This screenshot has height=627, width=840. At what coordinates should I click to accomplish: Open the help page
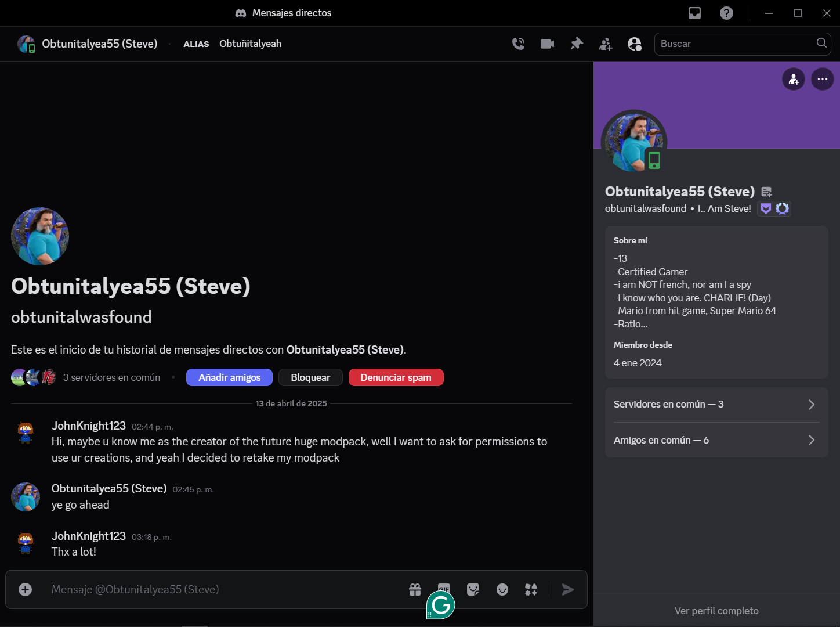[726, 13]
